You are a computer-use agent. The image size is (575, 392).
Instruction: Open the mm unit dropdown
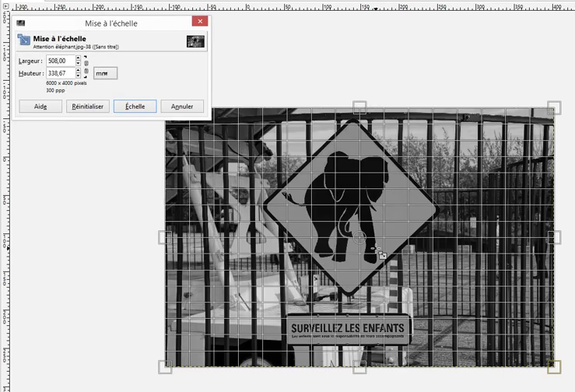click(105, 73)
